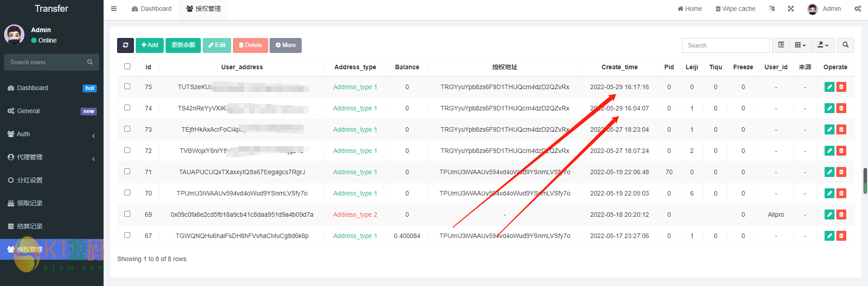
Task: Toggle the sidebar hamburger menu
Action: (x=114, y=9)
